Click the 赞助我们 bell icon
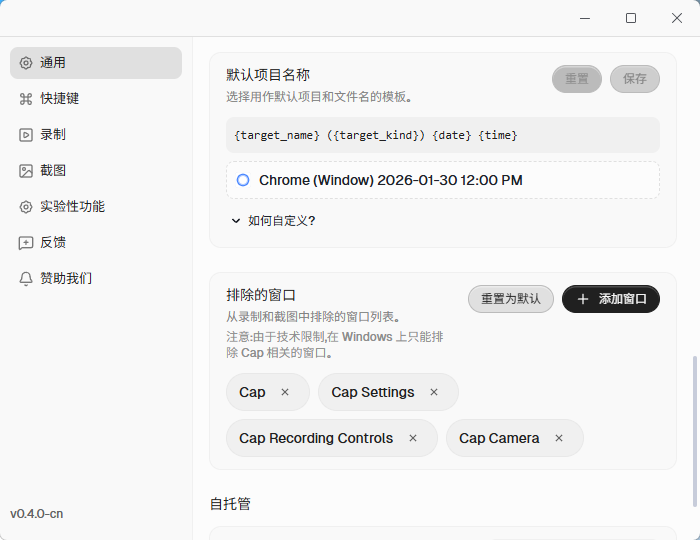Image resolution: width=700 pixels, height=540 pixels. 26,279
